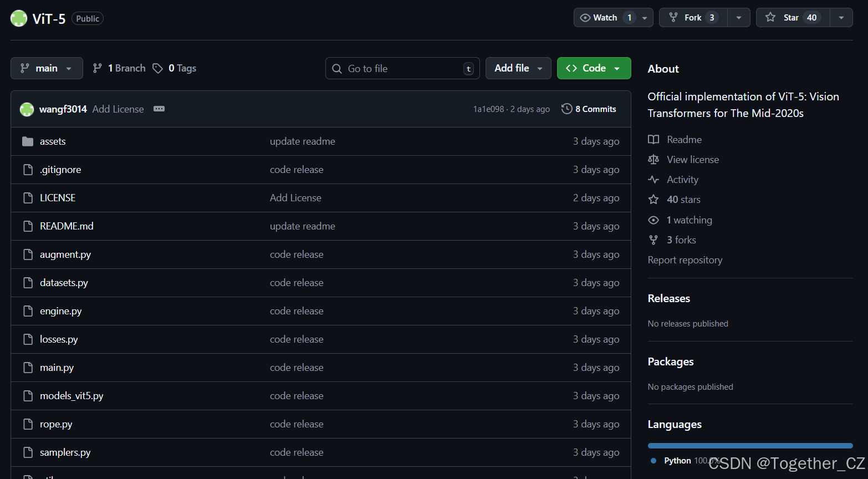Click the Python language bar
The width and height of the screenshot is (868, 479).
coord(750,446)
